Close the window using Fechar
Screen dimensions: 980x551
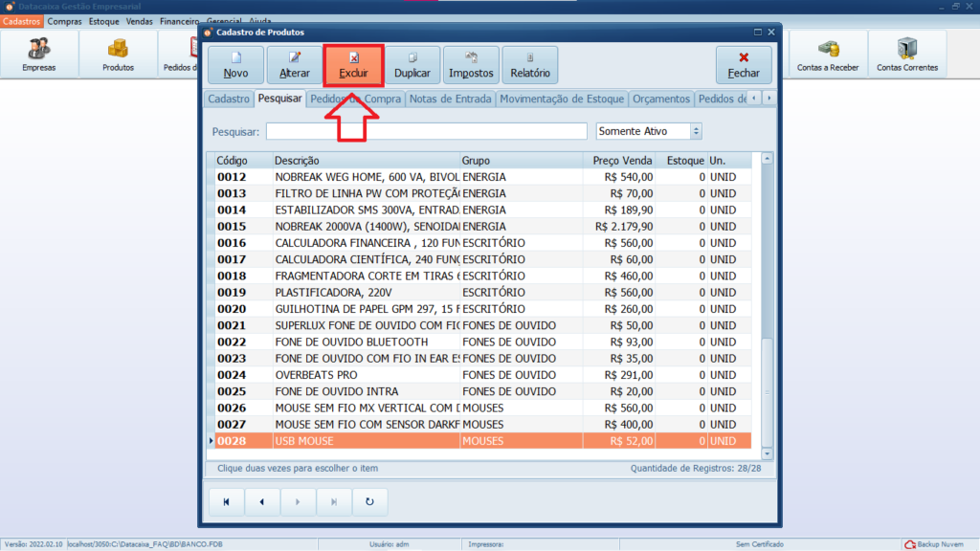tap(744, 64)
